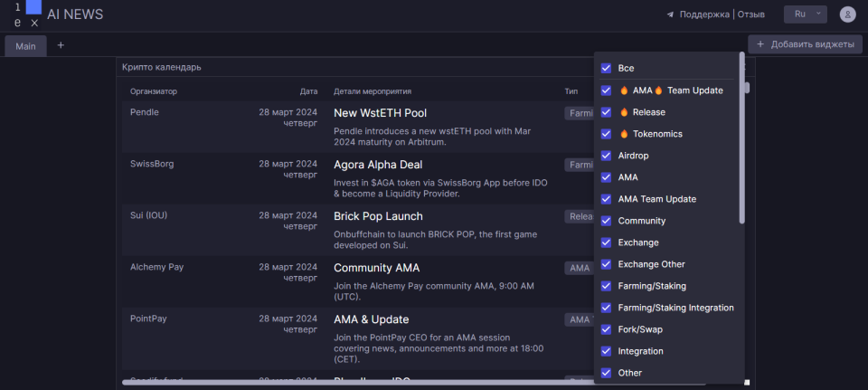This screenshot has height=390, width=868.
Task: Toggle the AMA Team Update checkbox without fire
Action: coord(606,199)
